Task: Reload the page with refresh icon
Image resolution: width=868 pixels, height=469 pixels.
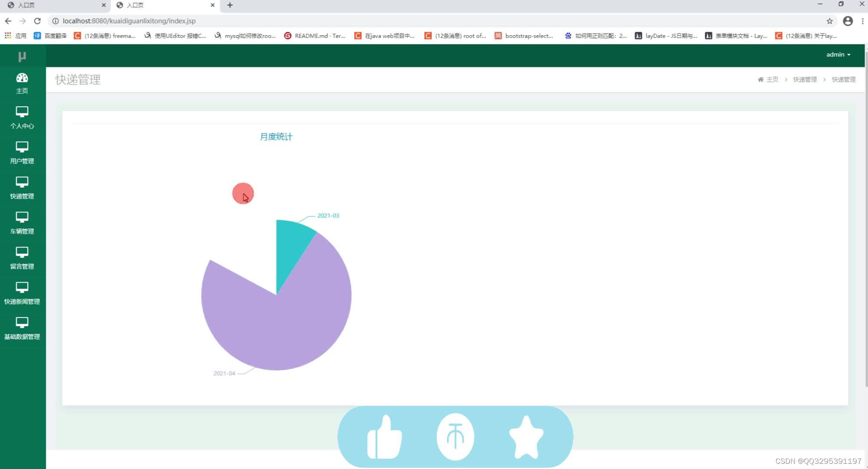Action: point(37,21)
